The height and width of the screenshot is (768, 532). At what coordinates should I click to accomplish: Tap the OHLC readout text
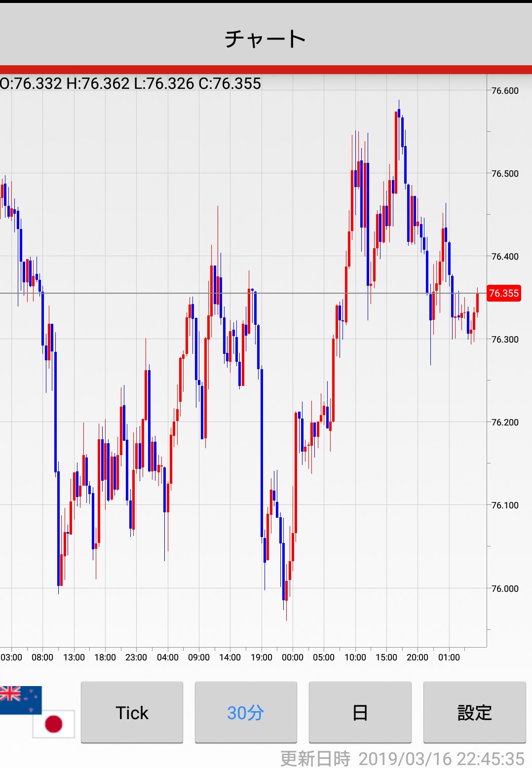point(130,83)
